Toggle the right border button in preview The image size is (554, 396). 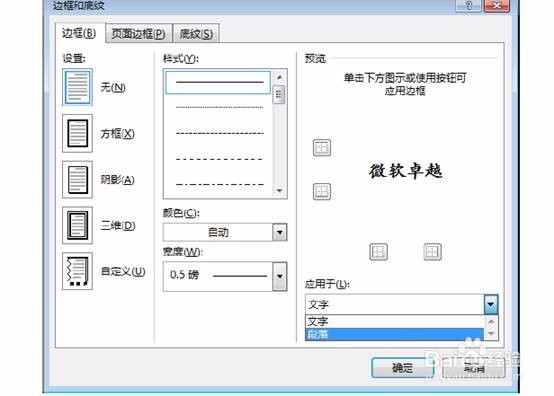(432, 252)
